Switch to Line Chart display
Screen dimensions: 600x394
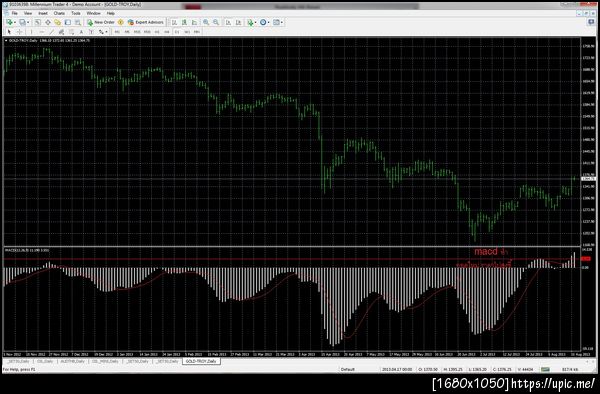pyautogui.click(x=194, y=23)
